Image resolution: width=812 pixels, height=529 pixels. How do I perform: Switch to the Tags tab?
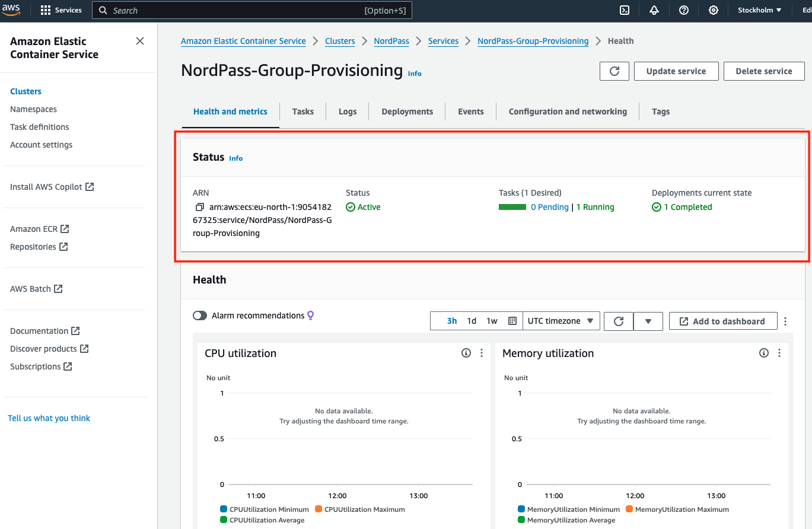(661, 111)
